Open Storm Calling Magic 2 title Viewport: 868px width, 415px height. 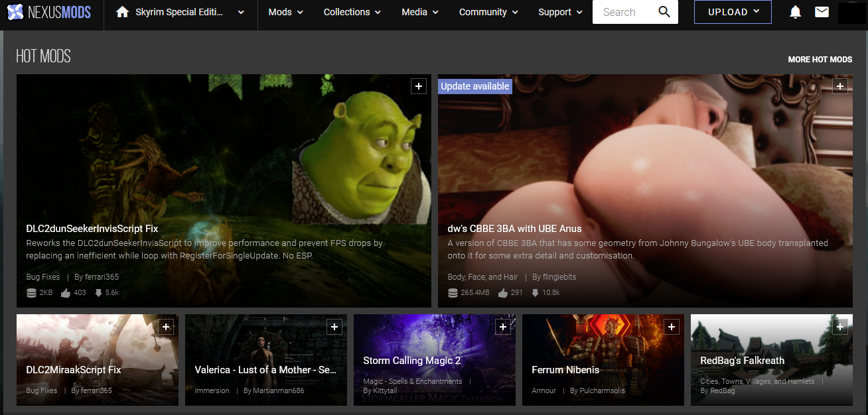click(412, 361)
